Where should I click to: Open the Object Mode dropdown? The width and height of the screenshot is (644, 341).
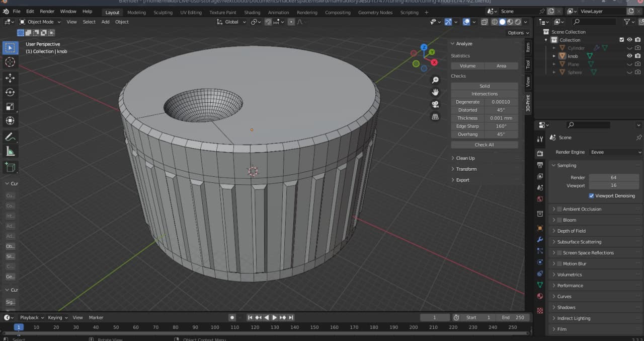40,22
